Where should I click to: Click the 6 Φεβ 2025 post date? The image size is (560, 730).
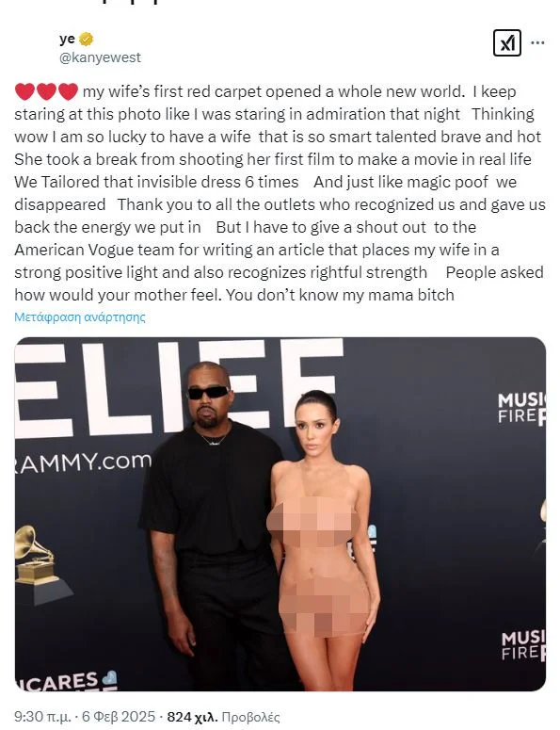pos(119,717)
